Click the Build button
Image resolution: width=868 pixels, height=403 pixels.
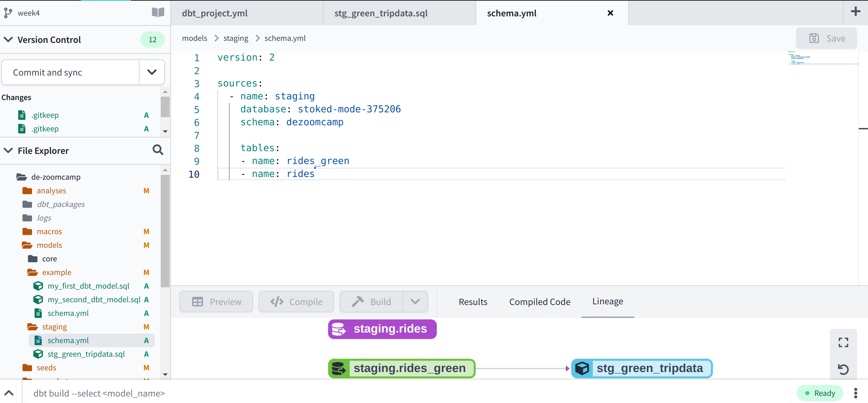tap(371, 302)
